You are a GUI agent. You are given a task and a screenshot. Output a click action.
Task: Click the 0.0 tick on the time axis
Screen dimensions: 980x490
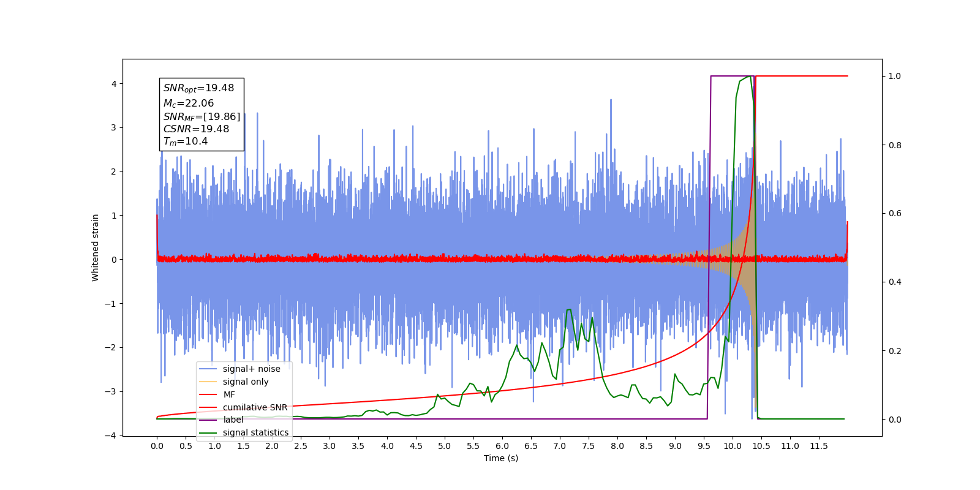[157, 446]
